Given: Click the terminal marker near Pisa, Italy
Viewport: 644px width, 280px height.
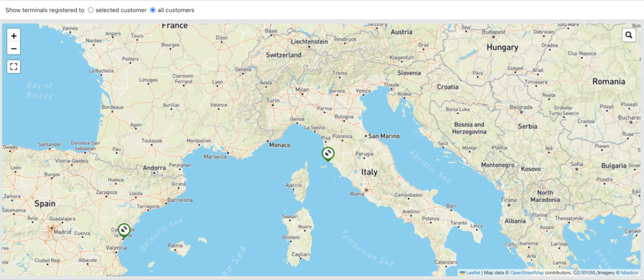Looking at the screenshot, I should click(328, 154).
